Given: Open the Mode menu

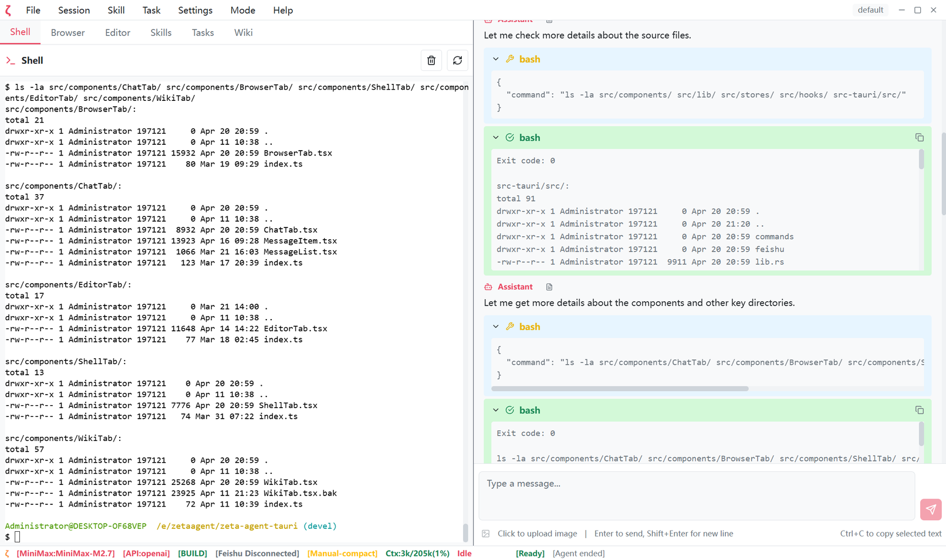Looking at the screenshot, I should click(x=242, y=11).
